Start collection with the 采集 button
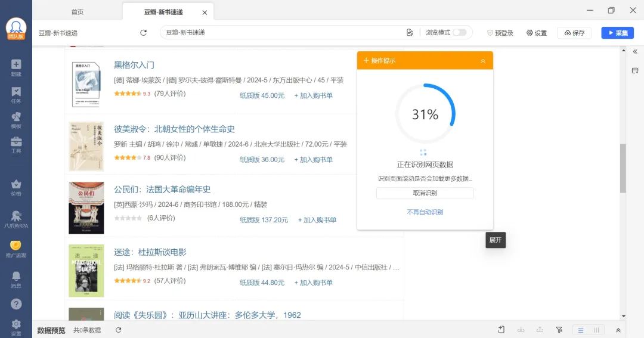Image resolution: width=644 pixels, height=338 pixels. [x=617, y=33]
